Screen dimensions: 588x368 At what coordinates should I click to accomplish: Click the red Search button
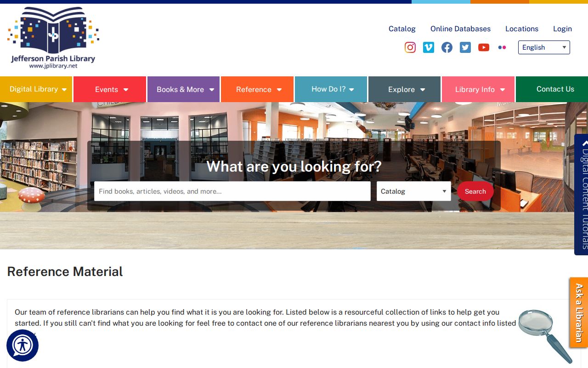click(x=475, y=191)
